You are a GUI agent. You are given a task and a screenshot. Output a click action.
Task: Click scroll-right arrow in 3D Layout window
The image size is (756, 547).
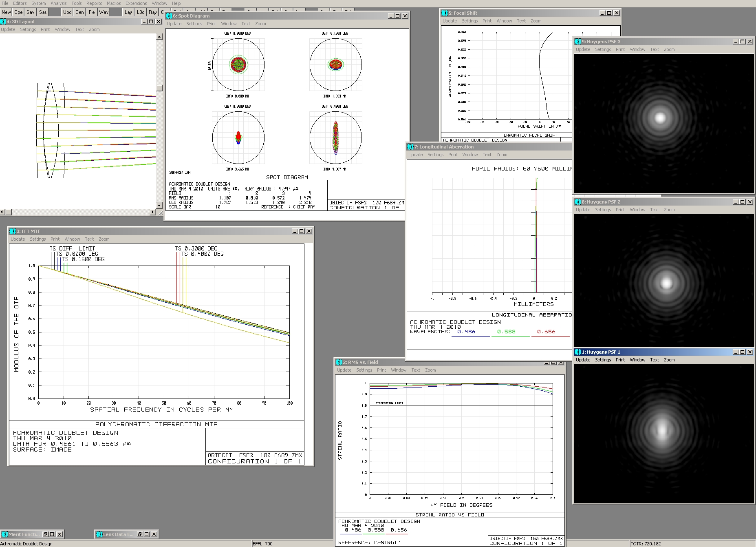(x=153, y=212)
